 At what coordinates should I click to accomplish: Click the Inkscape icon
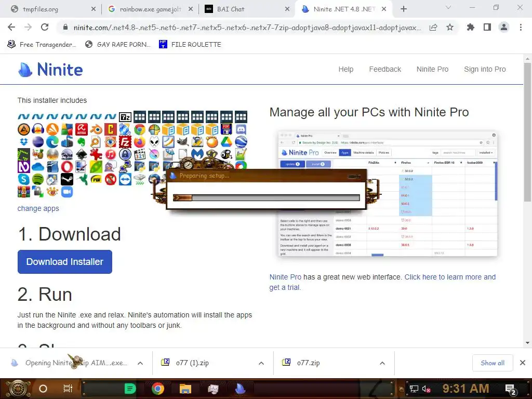tap(82, 154)
